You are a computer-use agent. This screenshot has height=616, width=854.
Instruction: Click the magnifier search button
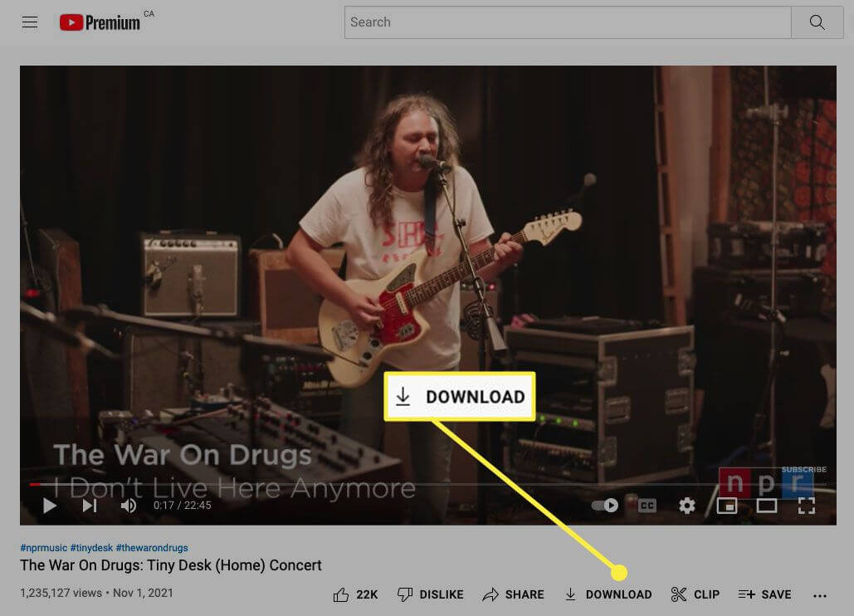coord(817,22)
